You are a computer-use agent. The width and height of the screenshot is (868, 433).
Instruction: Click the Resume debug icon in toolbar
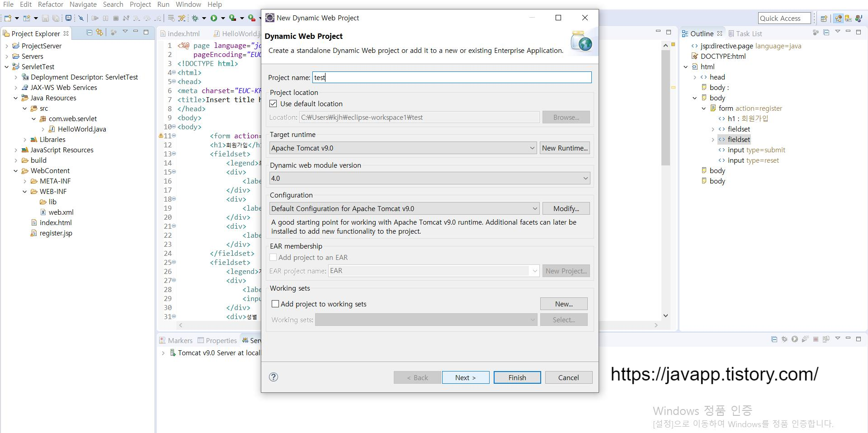(x=95, y=18)
